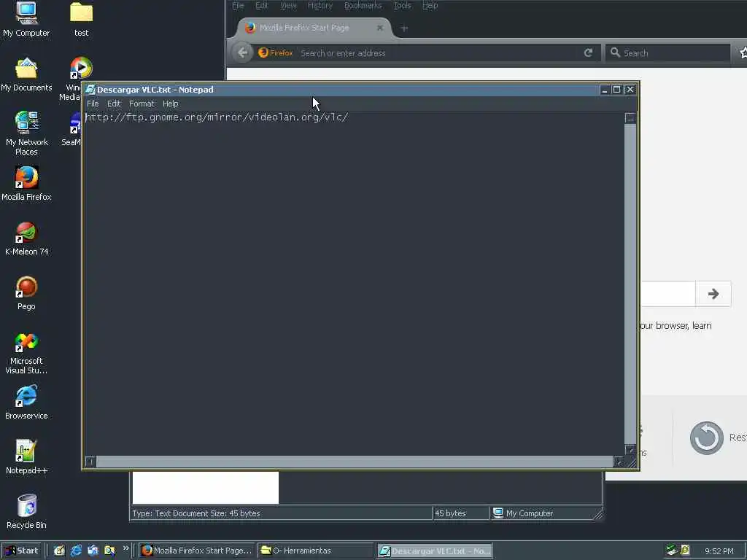This screenshot has height=560, width=747.
Task: Reload page in Firefox toolbar
Action: (x=589, y=52)
